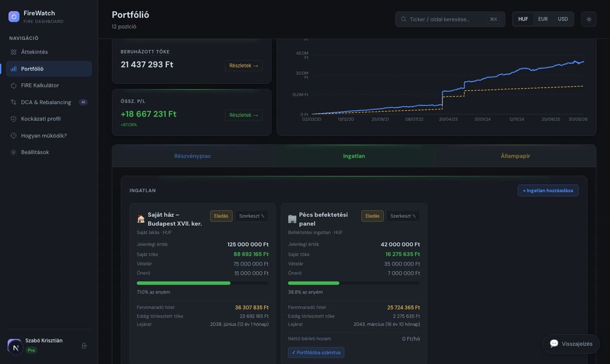The image size is (610, 364).
Task: Open the Kockázati profil shield item
Action: (49, 119)
